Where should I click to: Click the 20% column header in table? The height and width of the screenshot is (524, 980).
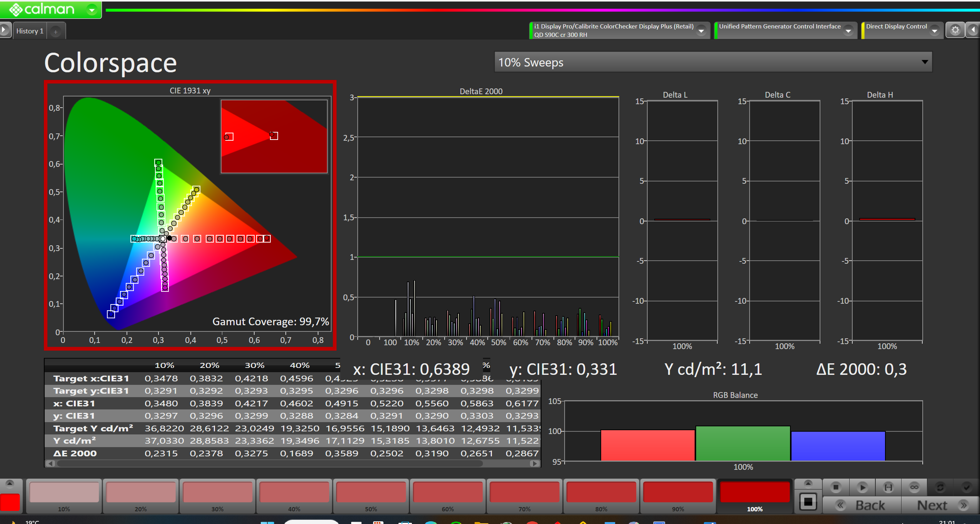click(210, 365)
